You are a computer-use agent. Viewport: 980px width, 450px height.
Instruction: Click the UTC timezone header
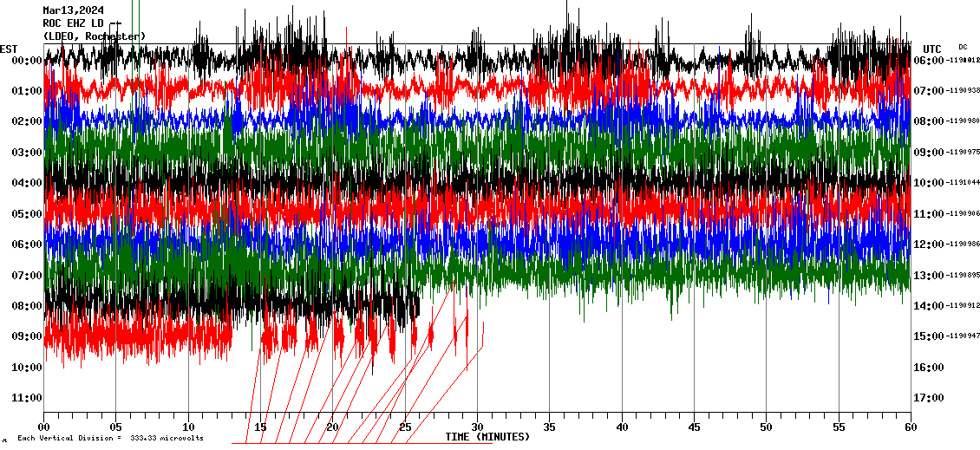pyautogui.click(x=932, y=49)
